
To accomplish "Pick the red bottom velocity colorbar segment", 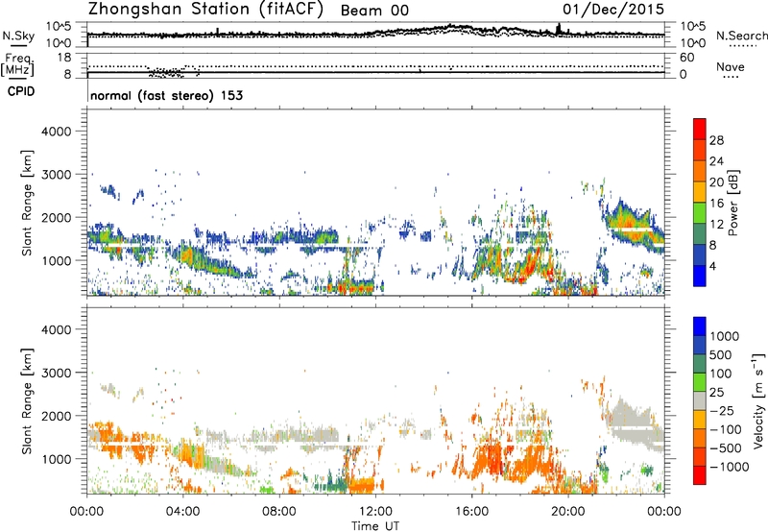I will click(x=700, y=475).
